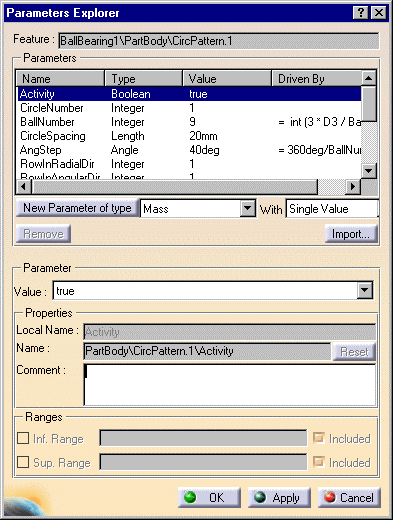Select the AngStep parameter row
Image resolution: width=393 pixels, height=520 pixels.
point(189,150)
